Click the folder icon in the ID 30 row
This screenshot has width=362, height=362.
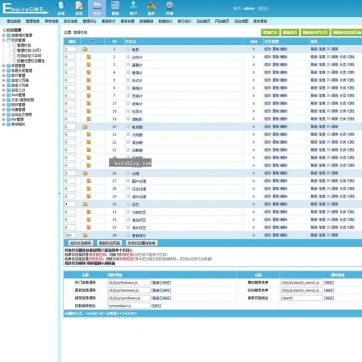tap(85, 204)
